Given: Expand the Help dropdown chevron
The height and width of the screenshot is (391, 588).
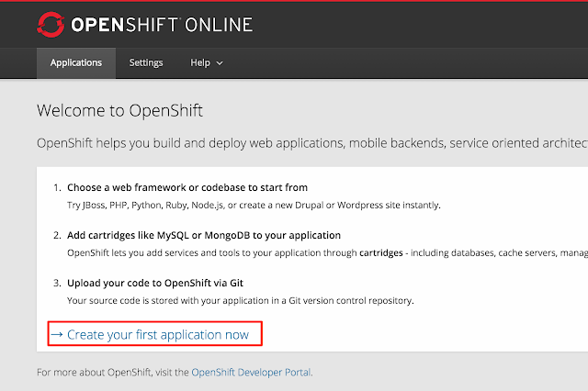Looking at the screenshot, I should [x=220, y=63].
